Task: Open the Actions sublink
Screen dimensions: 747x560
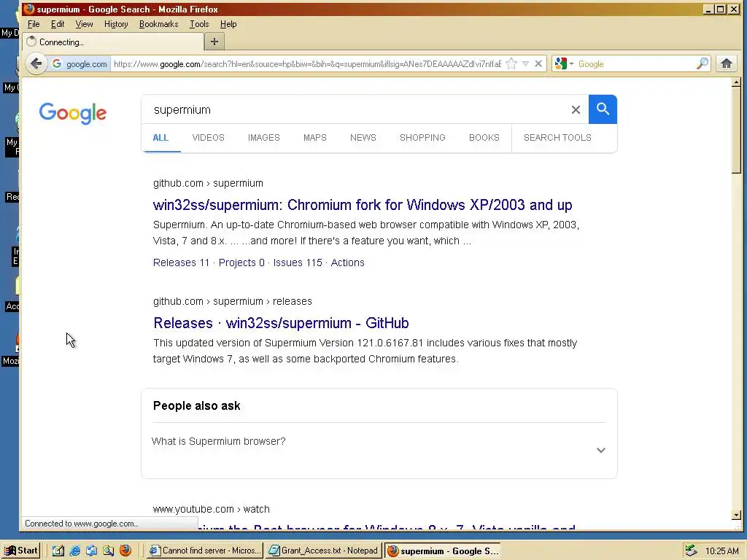Action: click(348, 262)
